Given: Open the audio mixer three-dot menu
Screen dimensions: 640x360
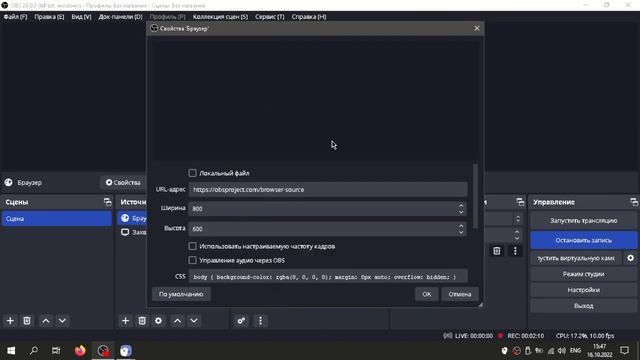Looking at the screenshot, I should 260,321.
